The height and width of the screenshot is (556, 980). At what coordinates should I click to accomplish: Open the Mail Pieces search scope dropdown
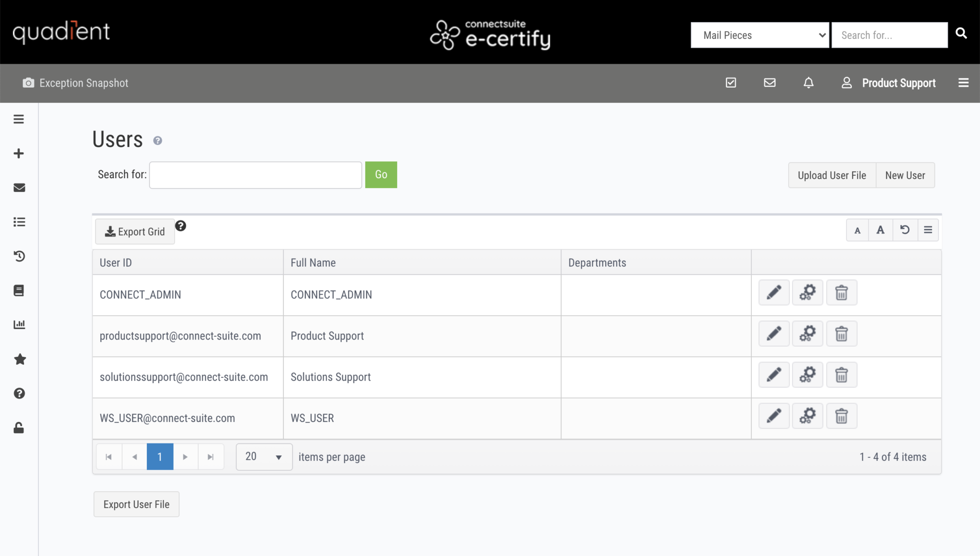[x=760, y=35]
